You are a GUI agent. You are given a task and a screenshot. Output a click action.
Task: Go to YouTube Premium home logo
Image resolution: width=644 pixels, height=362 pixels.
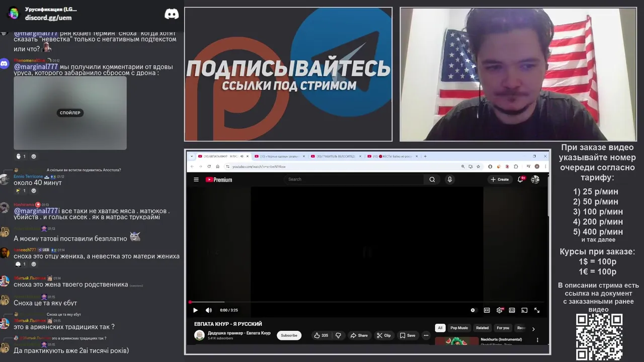click(x=219, y=179)
